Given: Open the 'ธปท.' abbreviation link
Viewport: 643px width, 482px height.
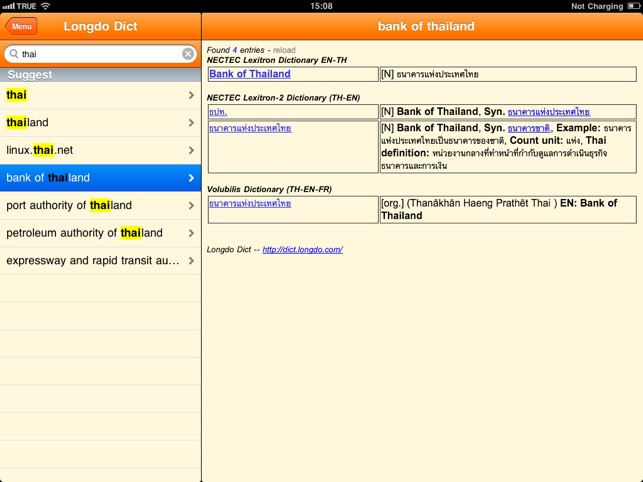Looking at the screenshot, I should pos(218,112).
